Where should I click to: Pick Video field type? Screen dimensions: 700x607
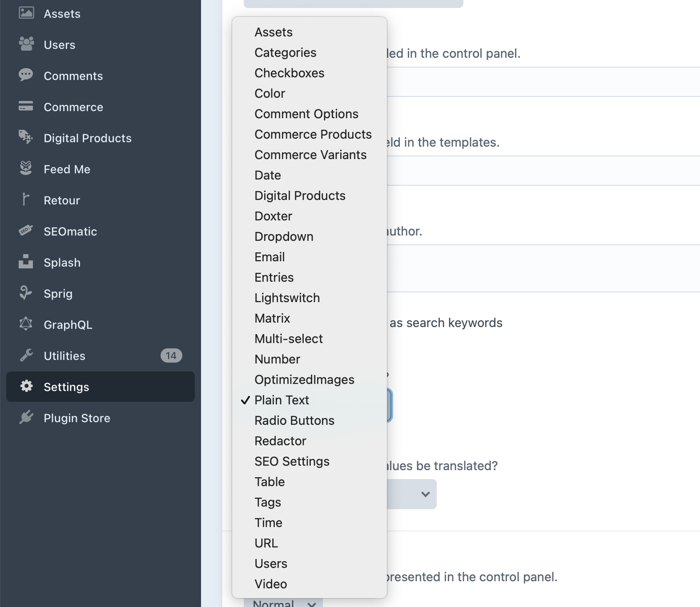tap(310, 584)
